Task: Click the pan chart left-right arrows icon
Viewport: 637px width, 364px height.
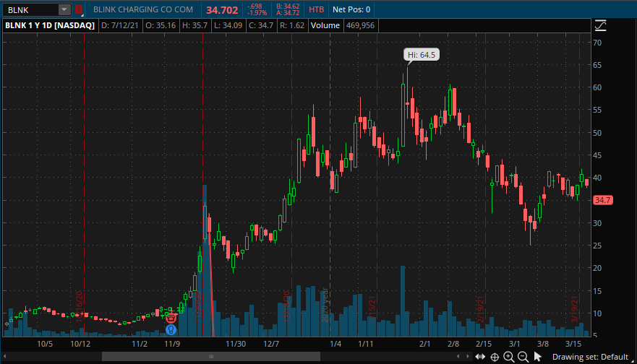Action: [480, 357]
